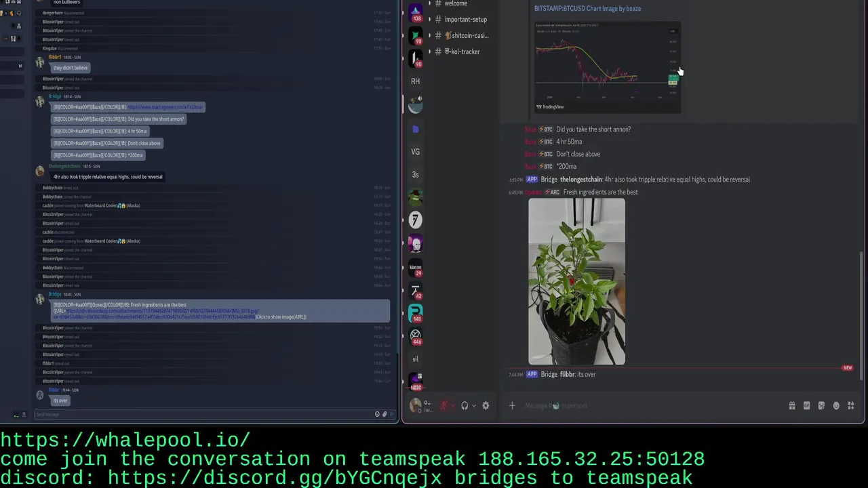The image size is (868, 488).
Task: Open the Discord server with 98 badge
Action: (415, 35)
